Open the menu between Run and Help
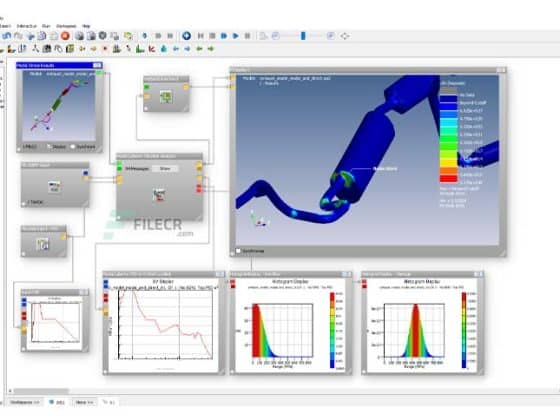This screenshot has width=560, height=420. coord(66,26)
